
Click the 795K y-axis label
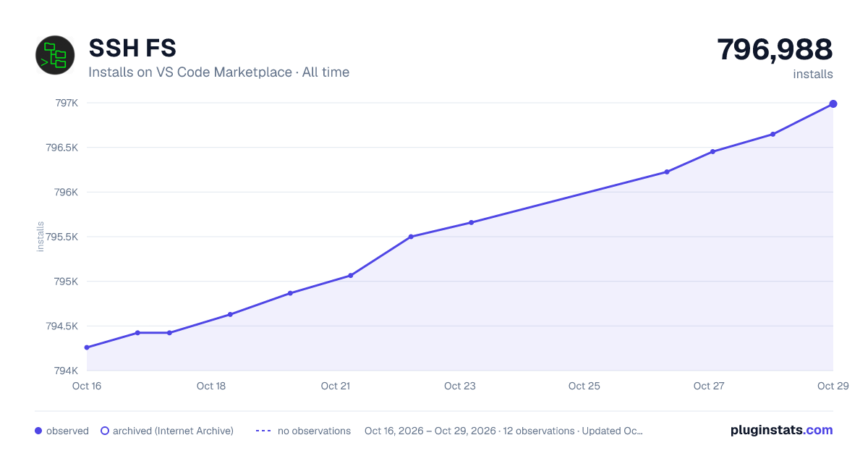[67, 282]
